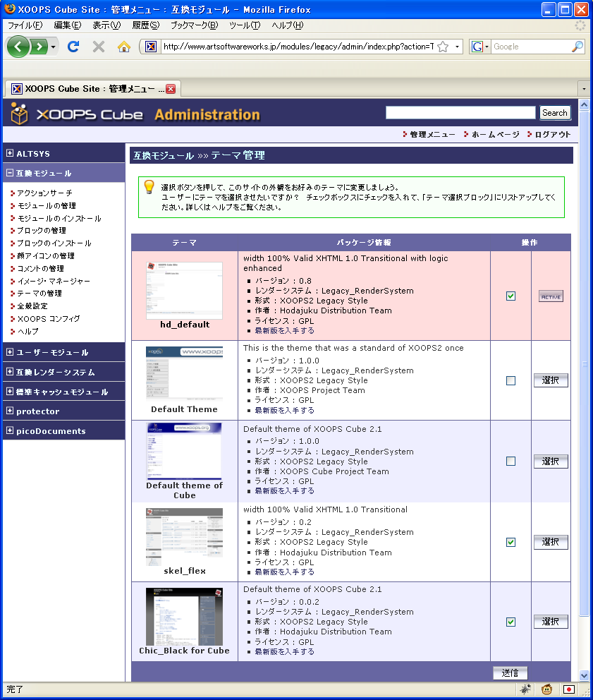
Task: Click the Firefox reload button
Action: tap(73, 47)
